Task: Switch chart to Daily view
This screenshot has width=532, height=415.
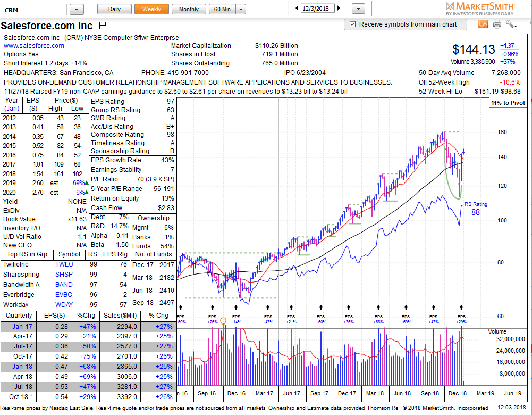Action: pyautogui.click(x=114, y=9)
